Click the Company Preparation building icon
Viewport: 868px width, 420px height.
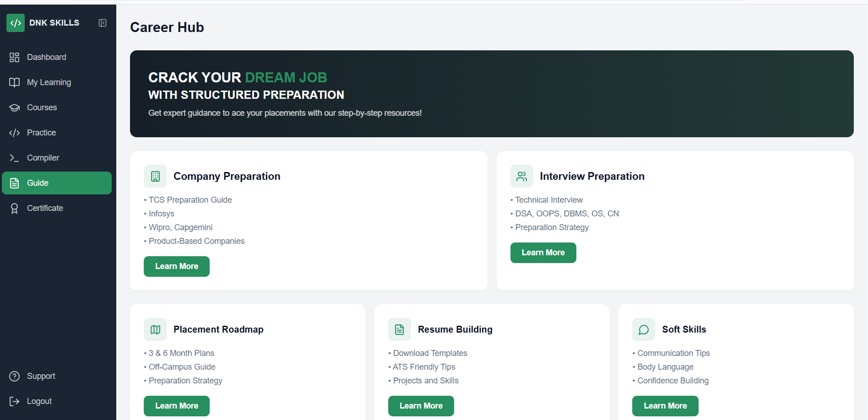tap(155, 176)
